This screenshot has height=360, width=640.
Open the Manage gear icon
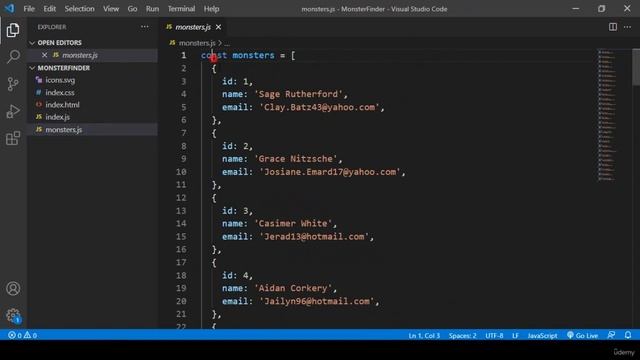13,316
